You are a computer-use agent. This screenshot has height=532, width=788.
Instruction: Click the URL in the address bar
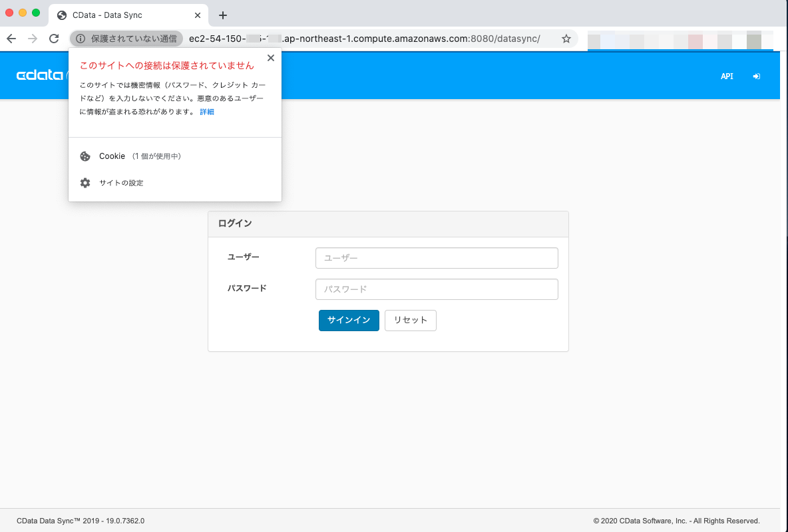pyautogui.click(x=364, y=39)
